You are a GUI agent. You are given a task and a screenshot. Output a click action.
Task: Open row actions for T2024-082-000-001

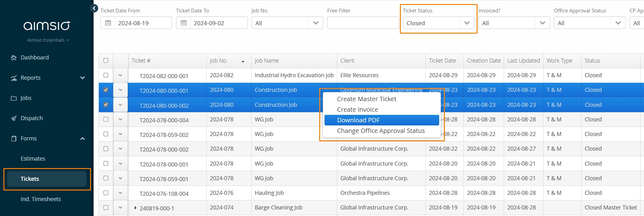pos(120,75)
